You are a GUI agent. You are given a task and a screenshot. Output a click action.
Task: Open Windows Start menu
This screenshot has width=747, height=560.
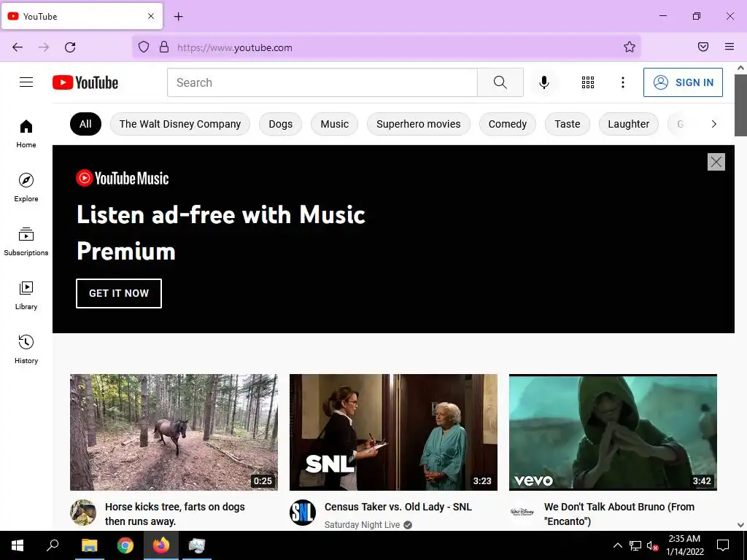(x=18, y=545)
